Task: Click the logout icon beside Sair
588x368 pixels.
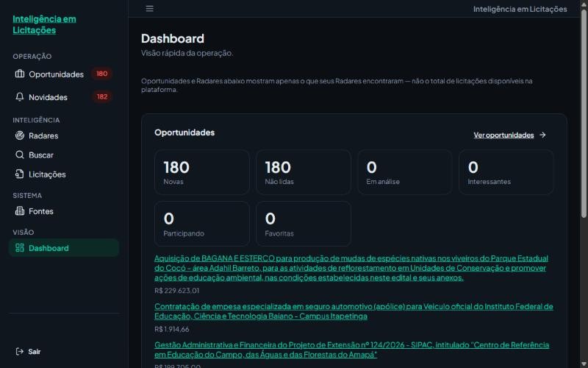Action: [x=20, y=352]
